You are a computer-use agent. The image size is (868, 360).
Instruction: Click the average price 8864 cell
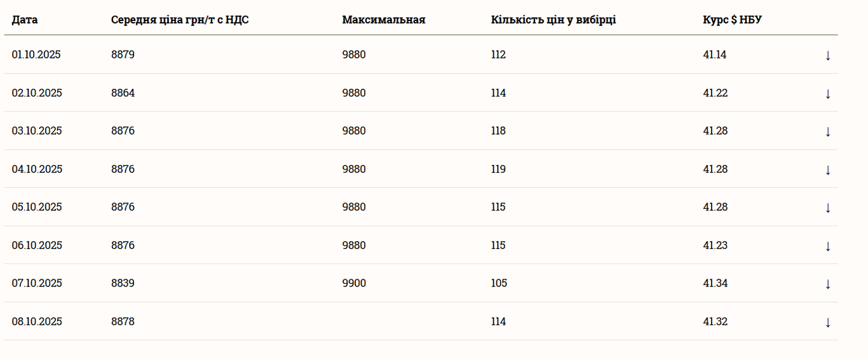(x=123, y=93)
